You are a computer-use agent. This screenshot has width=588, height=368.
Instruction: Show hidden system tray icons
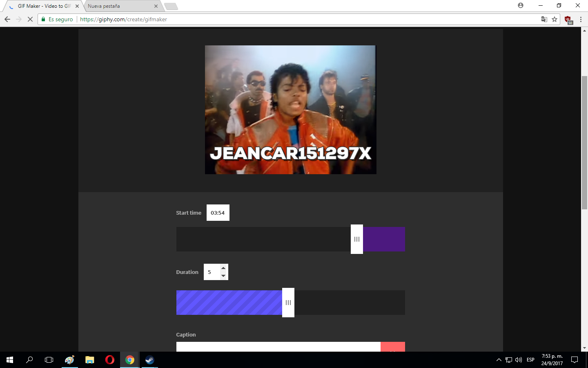[499, 360]
